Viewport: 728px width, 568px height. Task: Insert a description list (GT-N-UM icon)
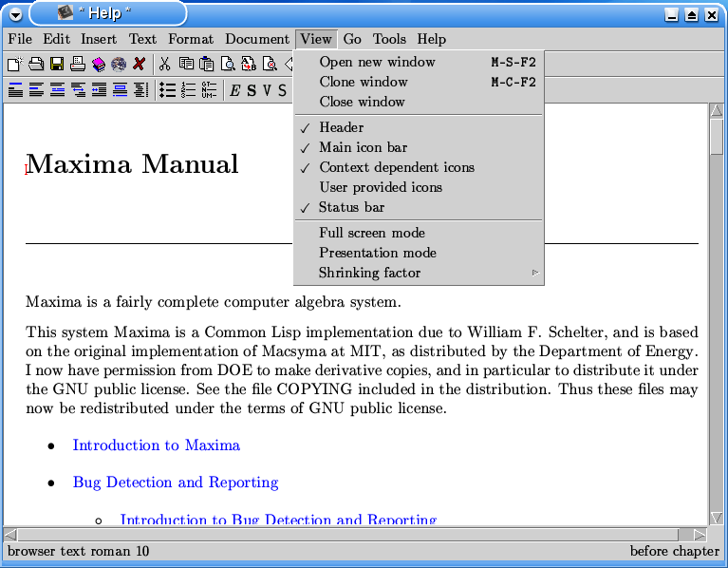(x=209, y=89)
